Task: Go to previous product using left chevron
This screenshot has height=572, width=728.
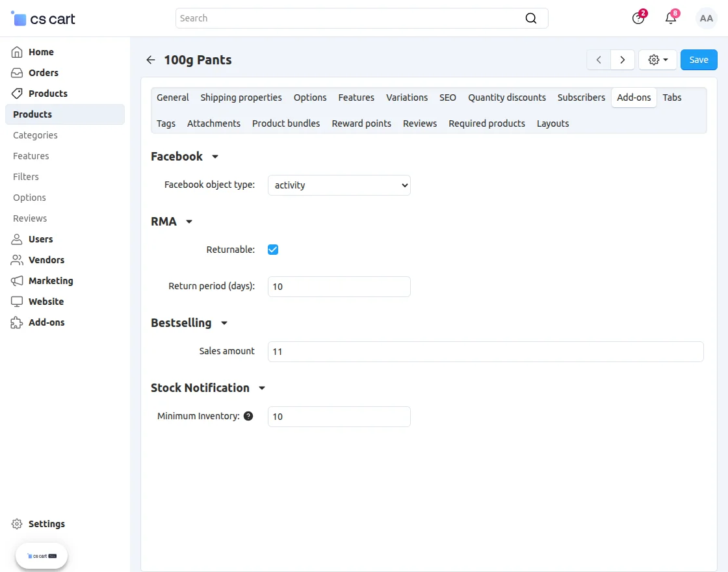Action: tap(599, 60)
